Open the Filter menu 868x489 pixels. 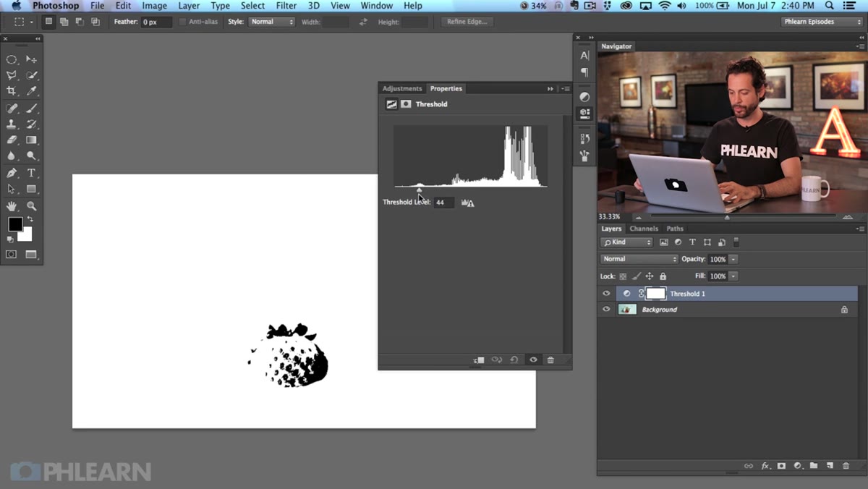click(x=286, y=6)
